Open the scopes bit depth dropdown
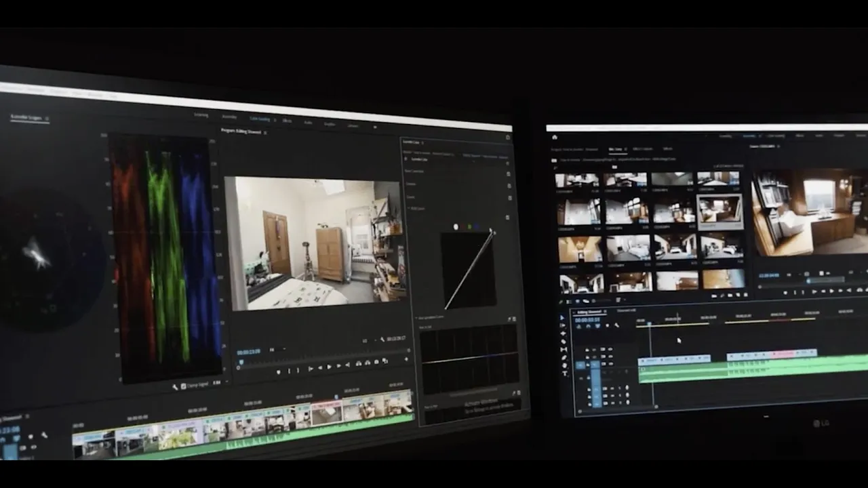The height and width of the screenshot is (488, 868). 219,382
